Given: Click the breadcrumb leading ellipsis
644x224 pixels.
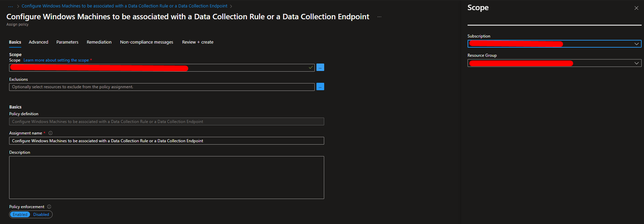Looking at the screenshot, I should click(11, 6).
